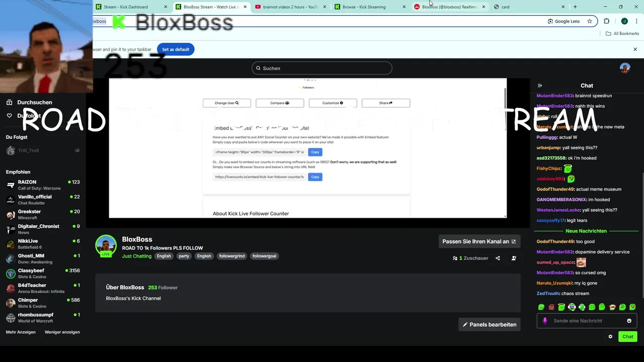Click Passen Sie Ihren Kanal an
Viewport: 644px width, 362px height.
tap(479, 241)
